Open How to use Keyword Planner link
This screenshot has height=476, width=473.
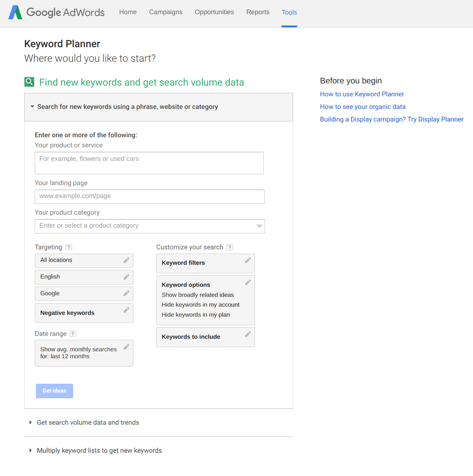[x=362, y=94]
